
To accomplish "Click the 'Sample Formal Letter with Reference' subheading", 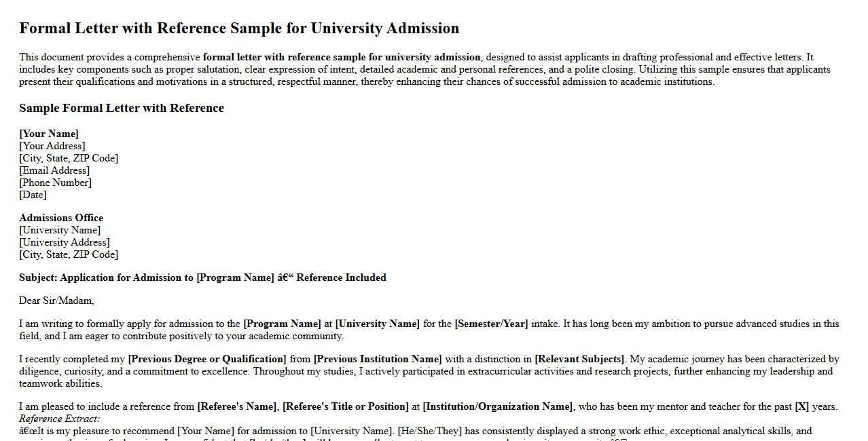I will click(x=122, y=108).
